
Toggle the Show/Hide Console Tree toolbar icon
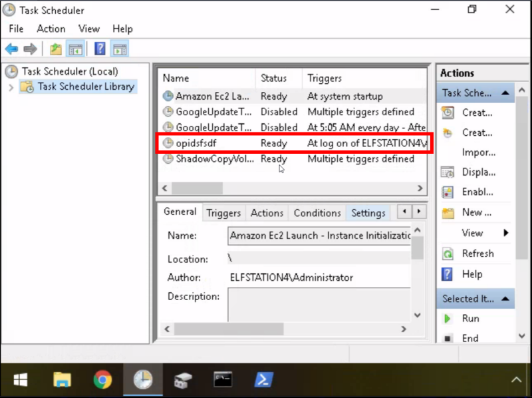click(75, 49)
